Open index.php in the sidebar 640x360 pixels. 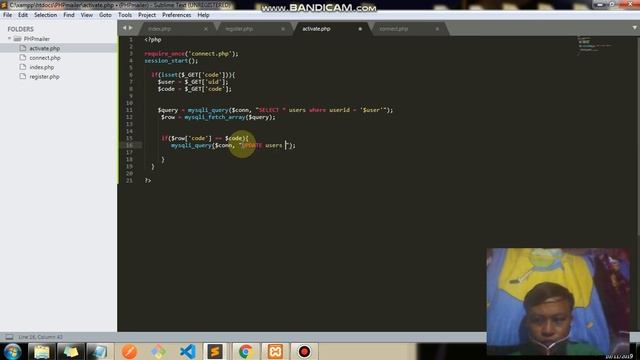coord(41,67)
